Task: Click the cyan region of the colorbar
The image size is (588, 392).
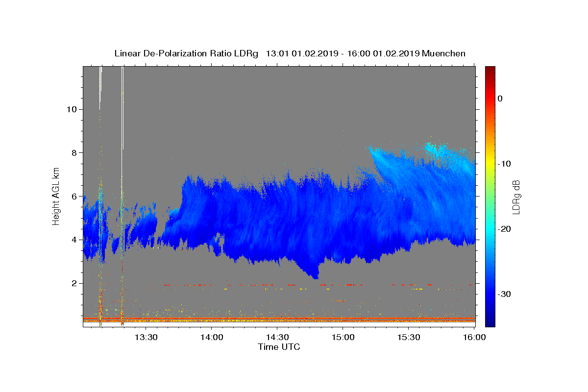Action: 490,229
